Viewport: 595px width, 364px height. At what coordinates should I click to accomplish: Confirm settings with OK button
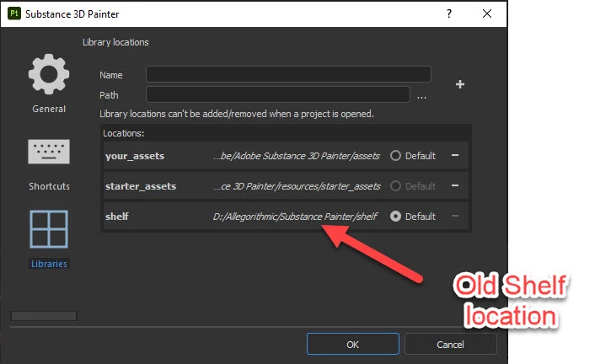click(x=353, y=345)
